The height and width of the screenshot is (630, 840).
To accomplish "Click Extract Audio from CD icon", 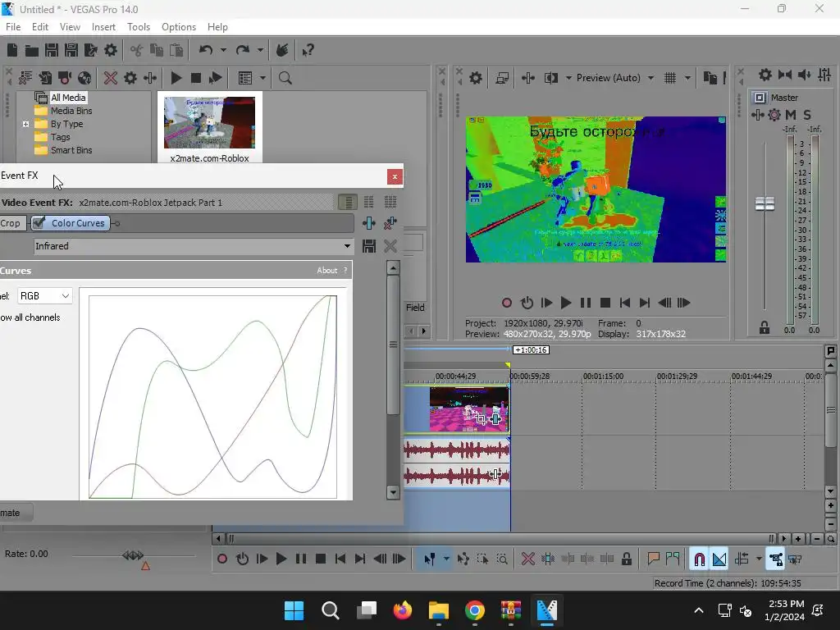I will [84, 78].
